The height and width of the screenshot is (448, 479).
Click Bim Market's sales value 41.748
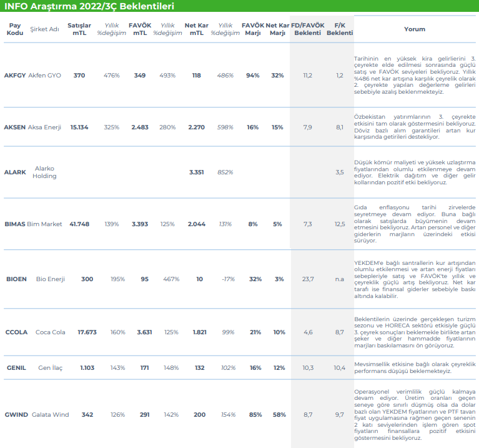[x=79, y=224]
